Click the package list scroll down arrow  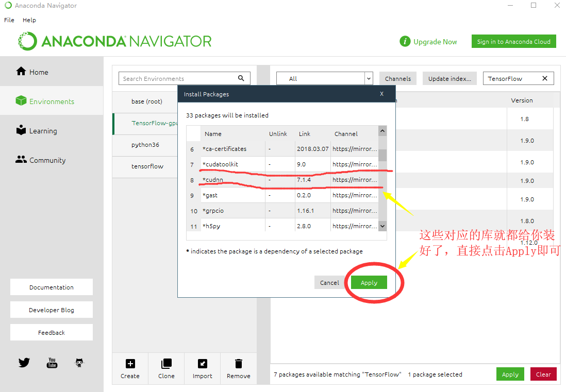[x=382, y=226]
